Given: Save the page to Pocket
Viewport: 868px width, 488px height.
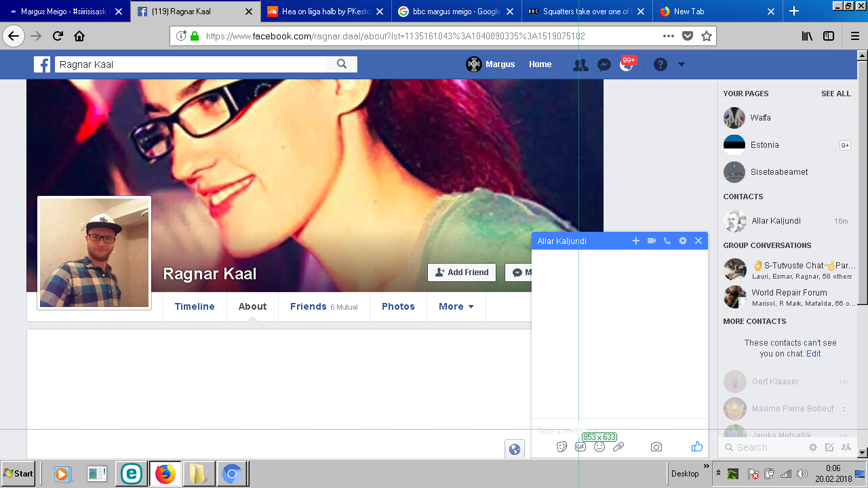Looking at the screenshot, I should 688,36.
